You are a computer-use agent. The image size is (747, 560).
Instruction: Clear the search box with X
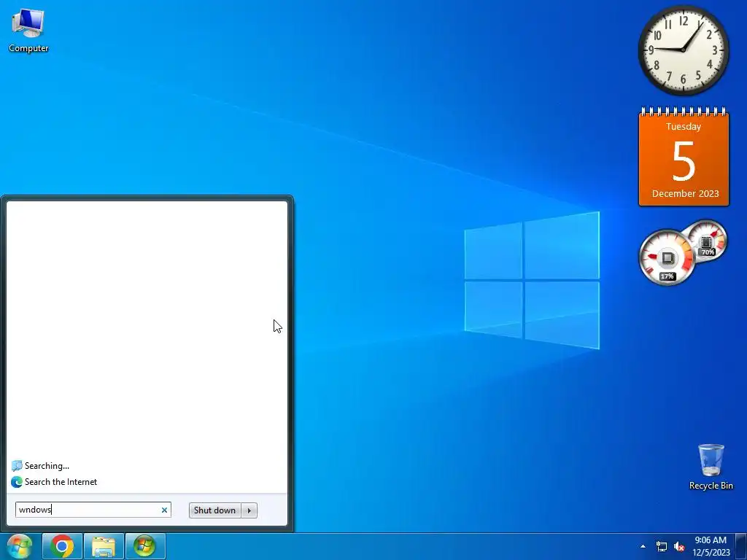click(x=164, y=510)
